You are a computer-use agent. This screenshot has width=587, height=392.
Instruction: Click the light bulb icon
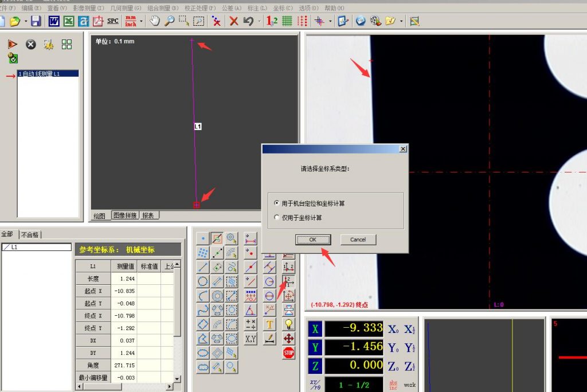[288, 324]
